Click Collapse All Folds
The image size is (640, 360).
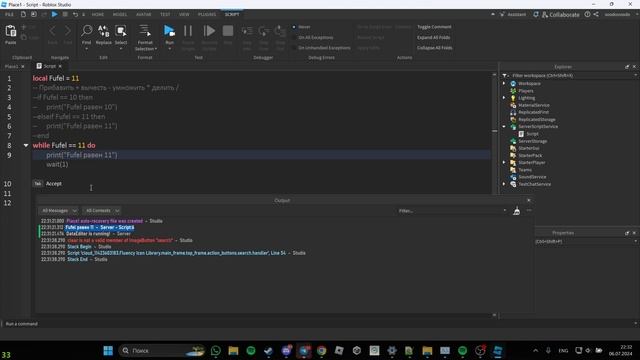point(434,48)
